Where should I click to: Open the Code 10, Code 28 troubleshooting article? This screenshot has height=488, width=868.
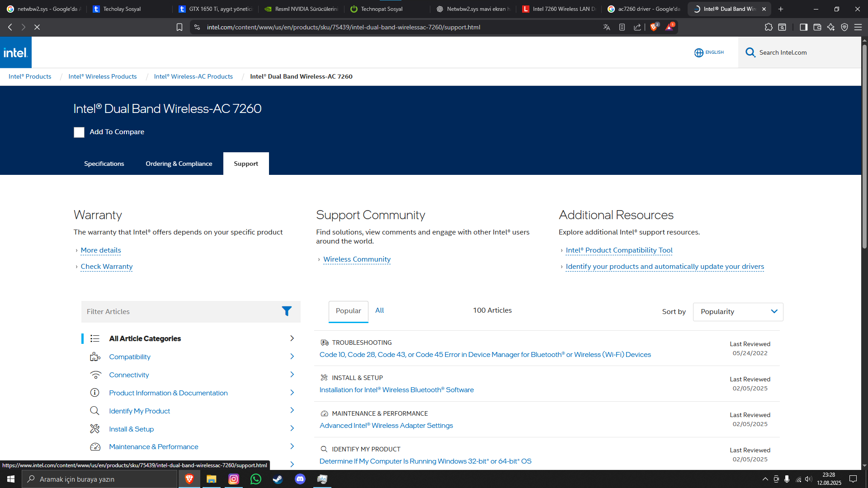485,355
